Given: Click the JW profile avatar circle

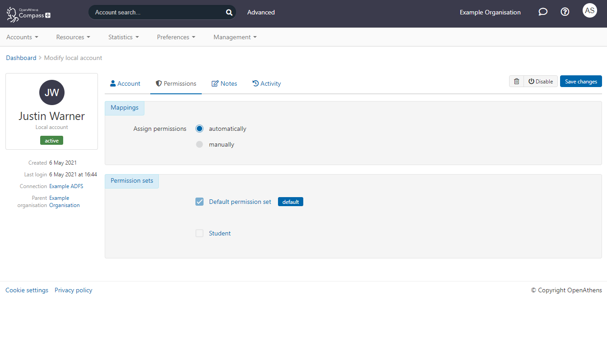Looking at the screenshot, I should tap(52, 92).
